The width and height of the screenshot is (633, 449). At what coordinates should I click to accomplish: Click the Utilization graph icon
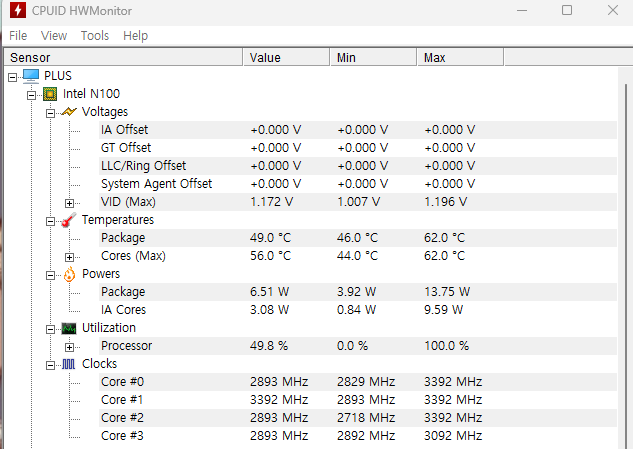69,329
